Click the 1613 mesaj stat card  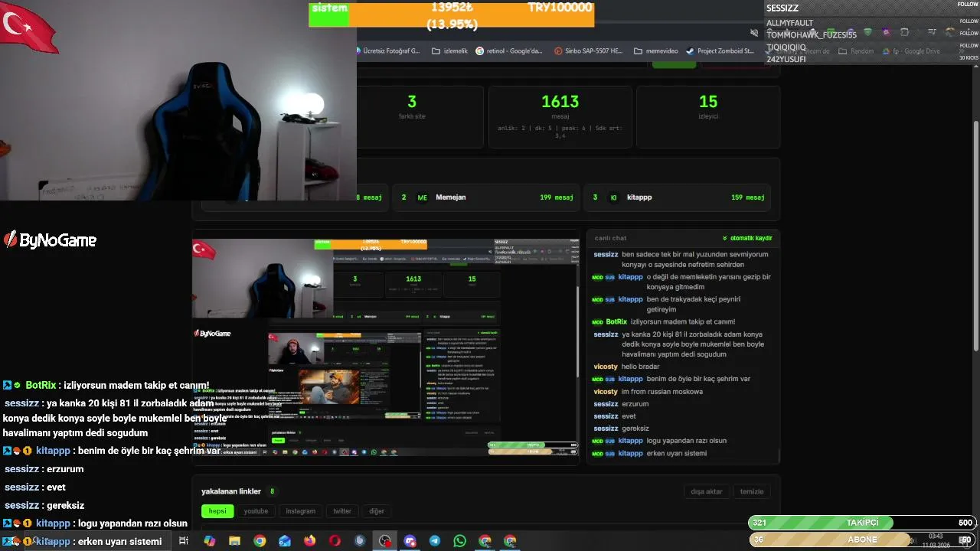[x=560, y=116]
